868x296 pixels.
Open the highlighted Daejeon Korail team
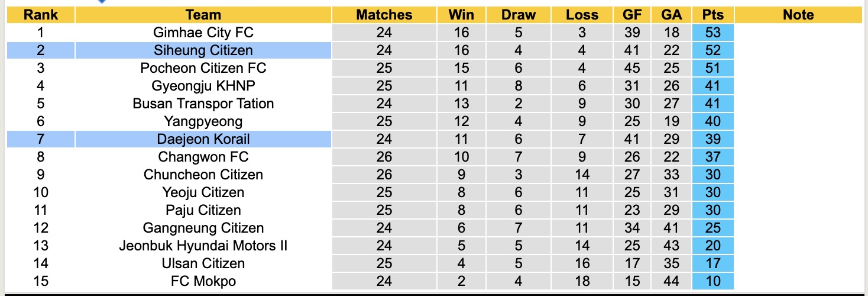point(203,139)
